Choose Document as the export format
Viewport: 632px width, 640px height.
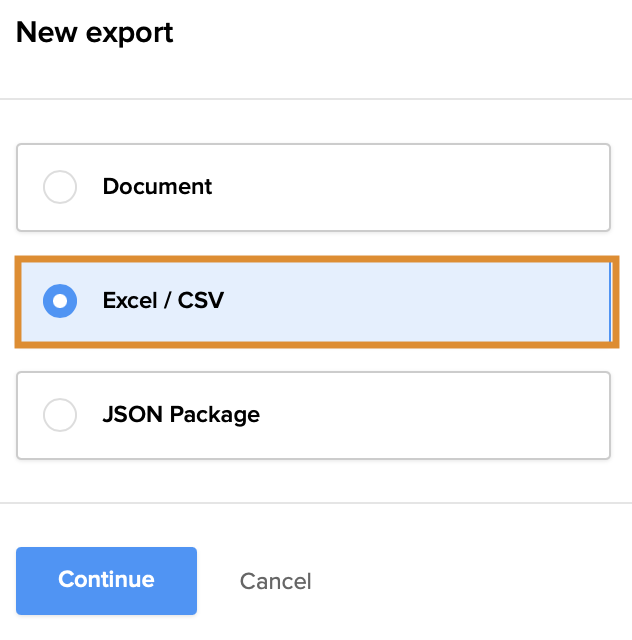[60, 187]
